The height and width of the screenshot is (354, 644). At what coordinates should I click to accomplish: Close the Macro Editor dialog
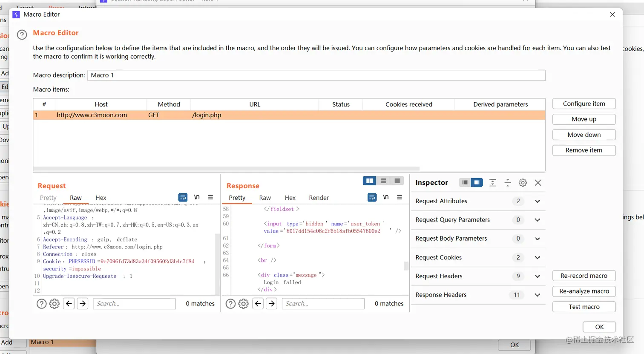612,14
